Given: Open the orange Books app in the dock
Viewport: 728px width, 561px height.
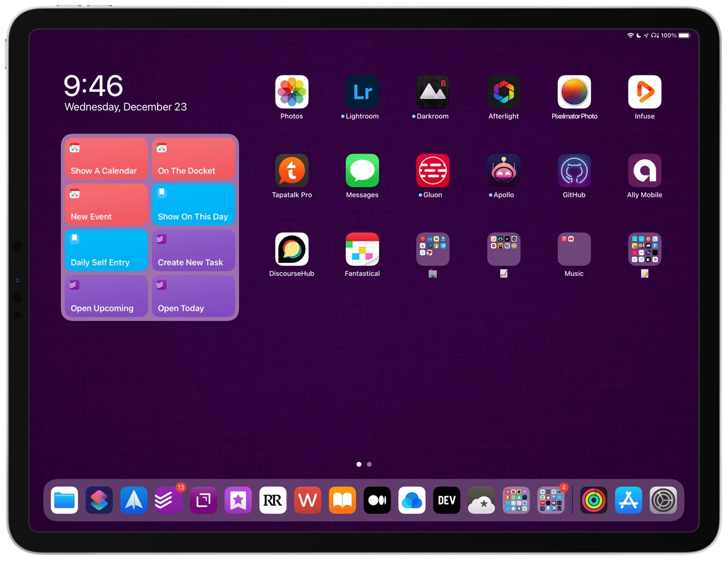Looking at the screenshot, I should tap(343, 500).
